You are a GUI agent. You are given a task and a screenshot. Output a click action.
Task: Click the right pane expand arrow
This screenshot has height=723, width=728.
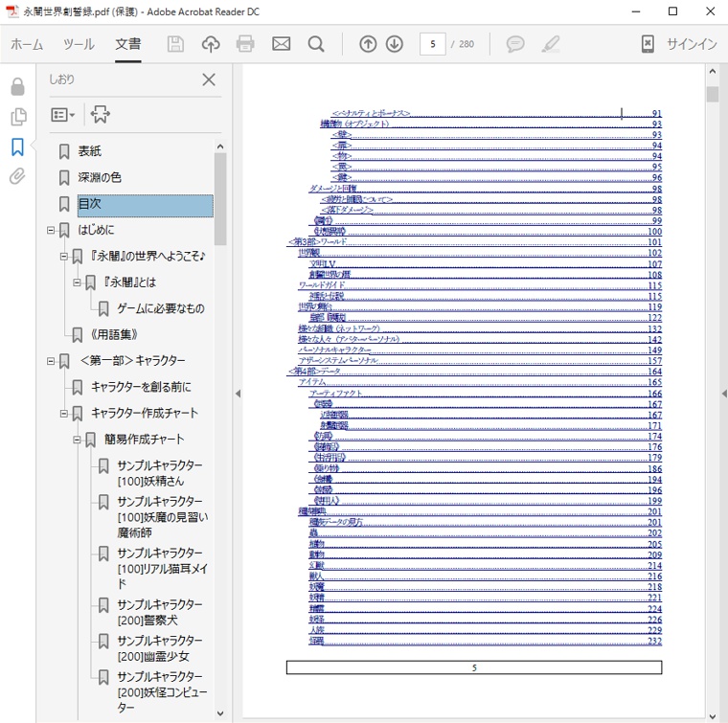[x=724, y=394]
